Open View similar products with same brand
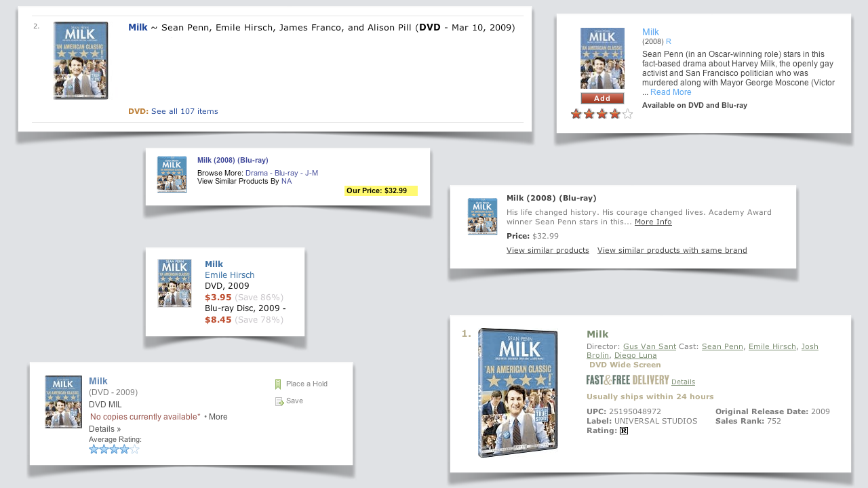868x488 pixels. pos(672,250)
